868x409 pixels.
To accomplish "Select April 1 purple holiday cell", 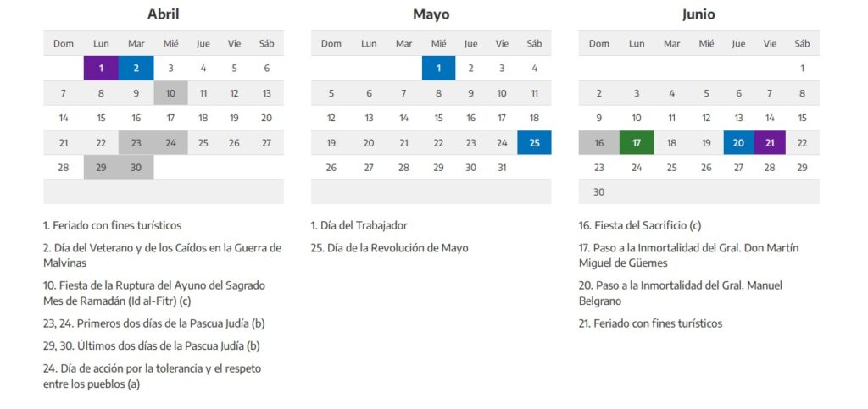I will pyautogui.click(x=101, y=69).
